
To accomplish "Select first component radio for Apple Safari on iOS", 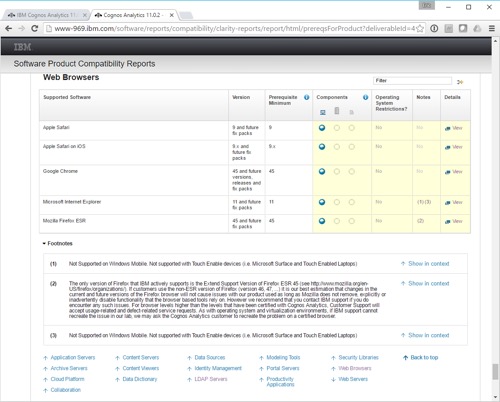I will pyautogui.click(x=322, y=147).
